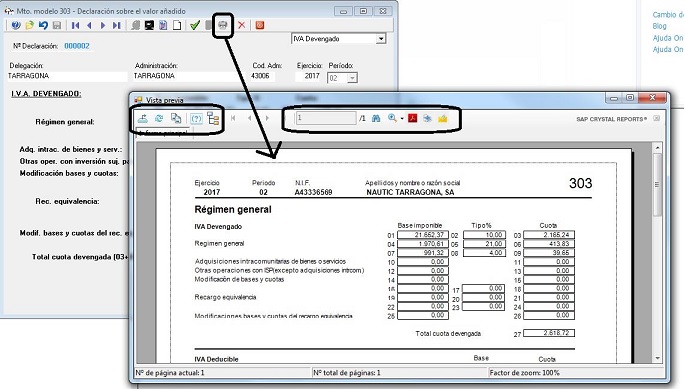Go to next page in Vista previa
The width and height of the screenshot is (685, 390).
coord(267,118)
